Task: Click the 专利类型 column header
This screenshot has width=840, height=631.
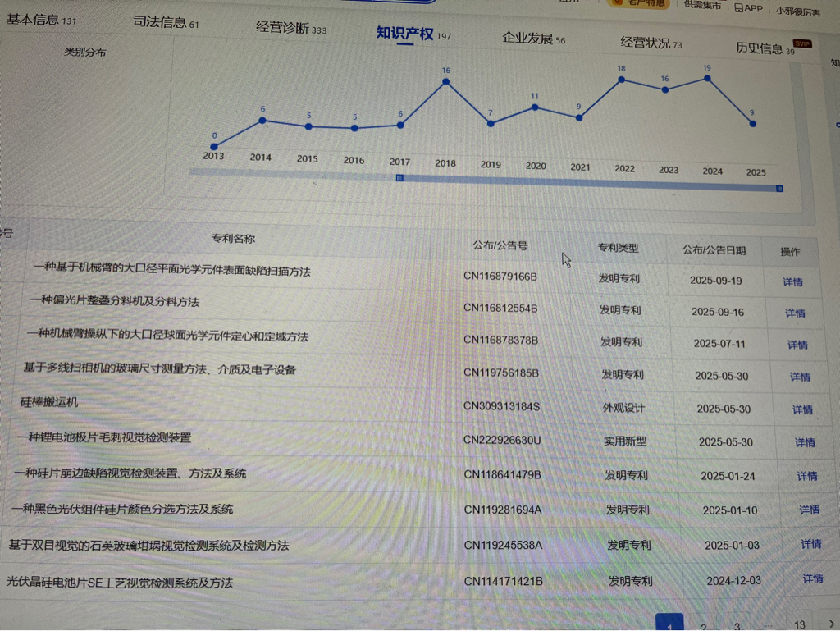Action: [618, 248]
